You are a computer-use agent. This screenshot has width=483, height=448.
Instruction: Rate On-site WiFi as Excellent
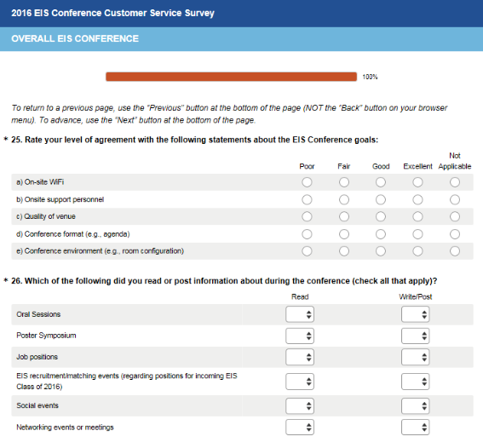(x=417, y=182)
